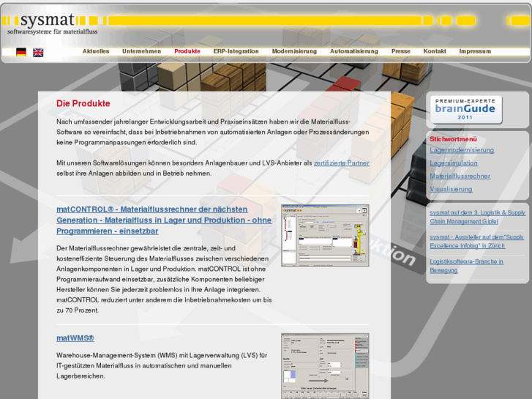Click the 'Stichwortmenü' heading
This screenshot has height=399, width=532.
coord(453,139)
